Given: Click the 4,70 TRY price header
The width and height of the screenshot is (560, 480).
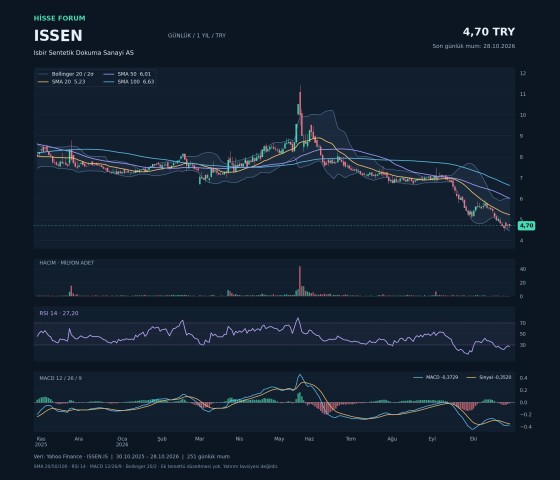Looking at the screenshot, I should tap(489, 32).
